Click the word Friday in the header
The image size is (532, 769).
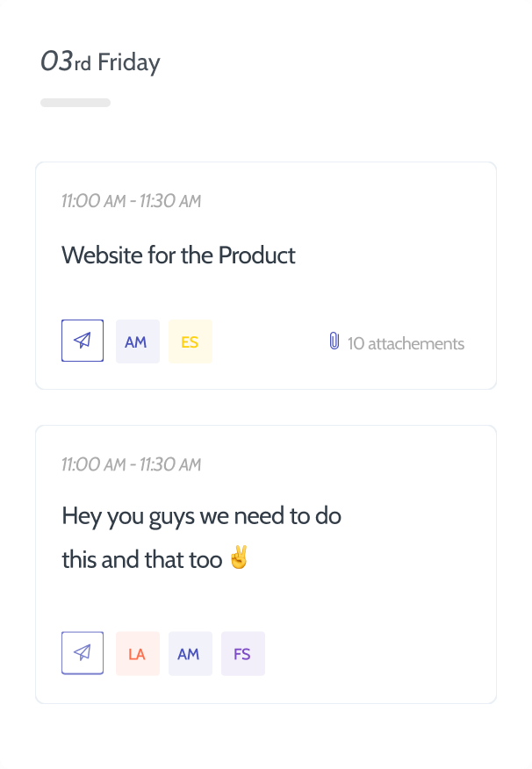pos(129,63)
